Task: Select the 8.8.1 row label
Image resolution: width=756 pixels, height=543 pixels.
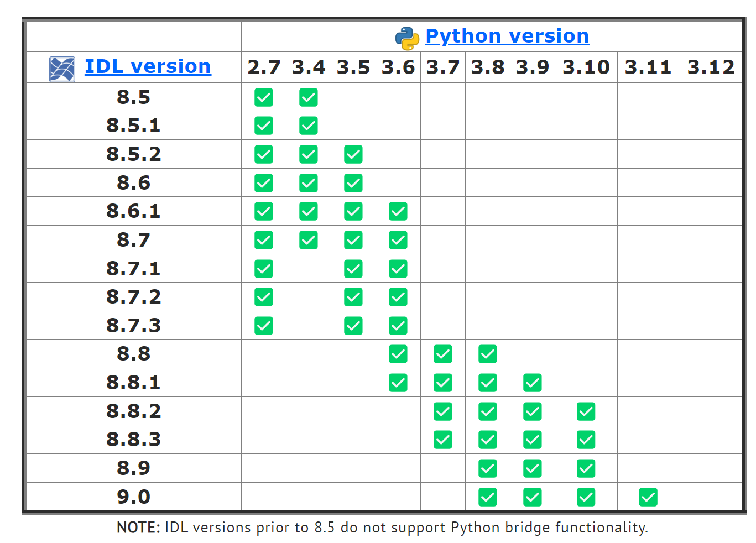Action: point(133,383)
